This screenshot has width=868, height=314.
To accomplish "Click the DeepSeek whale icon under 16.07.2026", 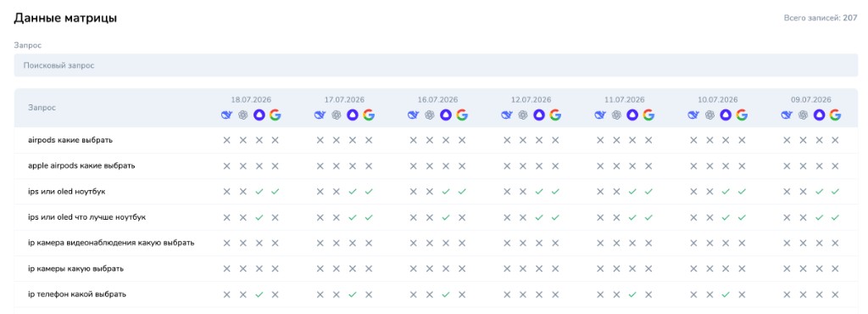I will [x=413, y=115].
